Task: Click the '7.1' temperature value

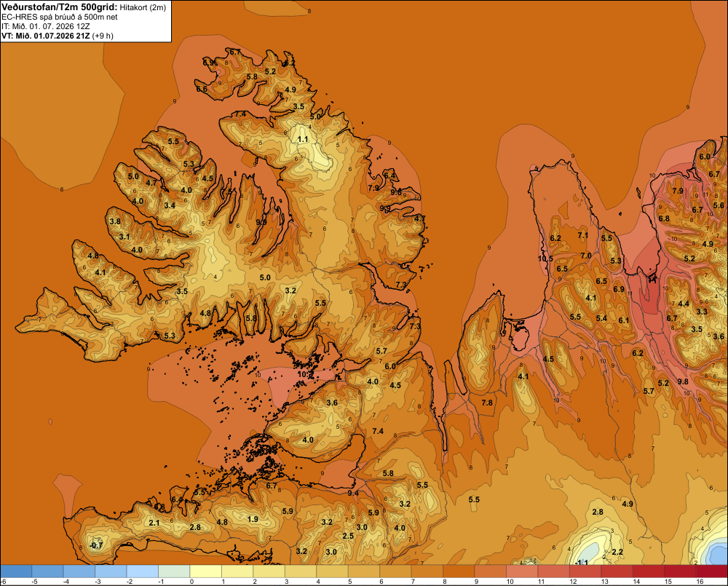Action: [x=582, y=235]
